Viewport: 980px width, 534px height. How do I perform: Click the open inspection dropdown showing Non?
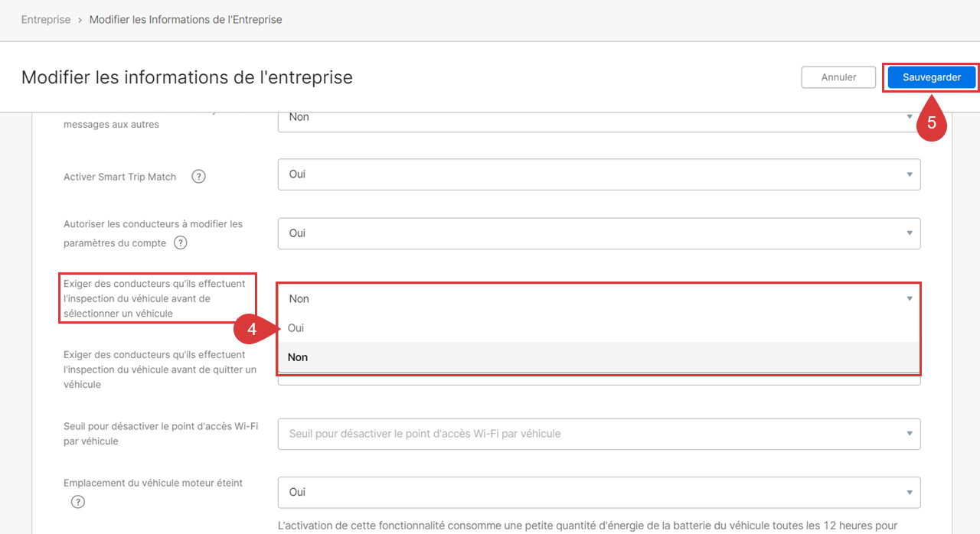pyautogui.click(x=599, y=298)
